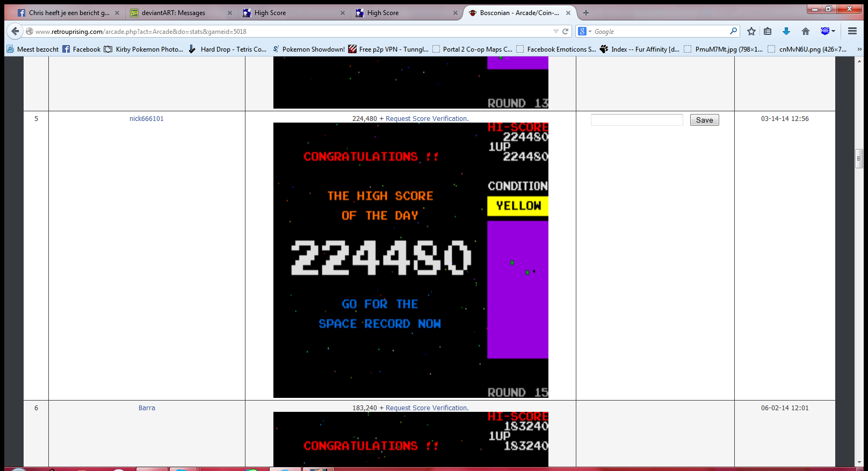This screenshot has width=868, height=471.
Task: Open the Pokemon Showdown! bookmark
Action: [x=313, y=49]
